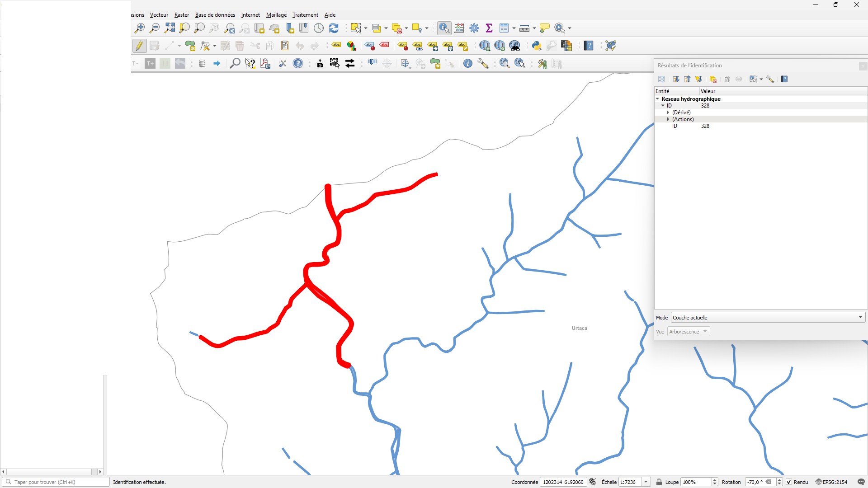The height and width of the screenshot is (488, 868).
Task: Toggle extents and mouse position display
Action: 593,482
